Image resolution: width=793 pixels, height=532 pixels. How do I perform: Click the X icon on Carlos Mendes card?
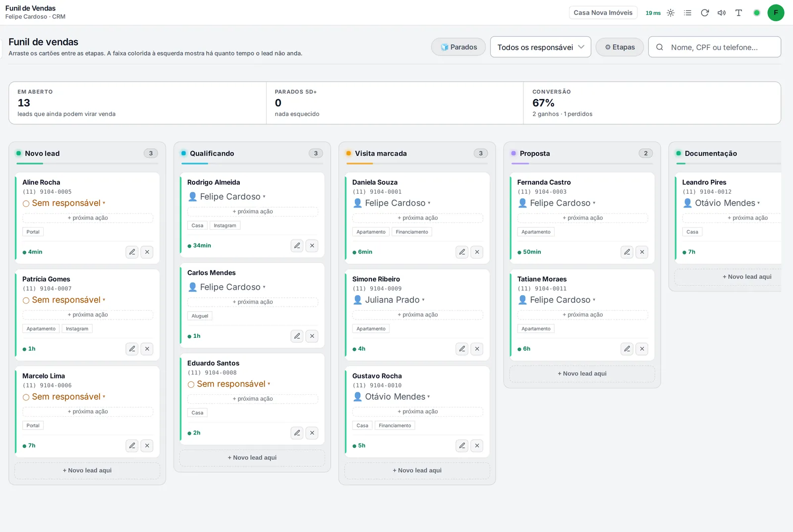tap(312, 336)
